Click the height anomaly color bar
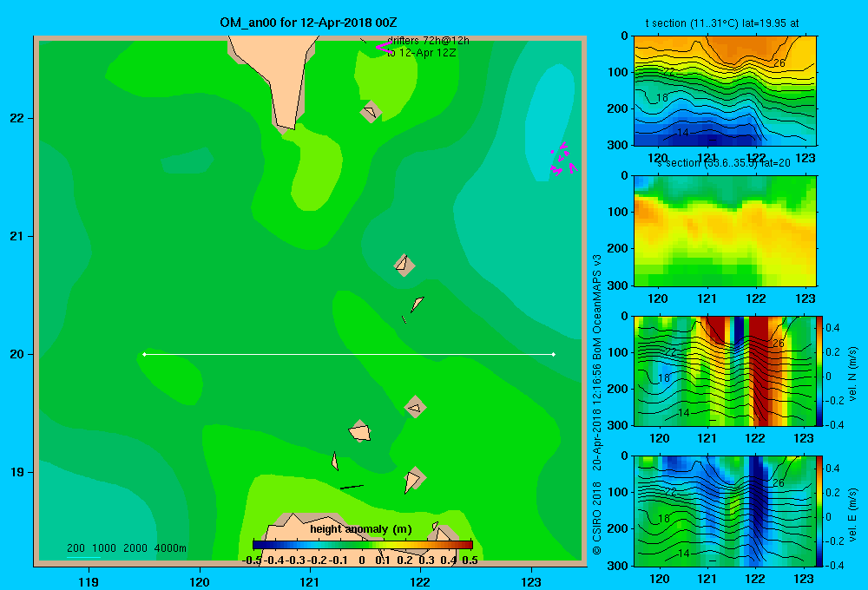The image size is (868, 590). pos(363,545)
